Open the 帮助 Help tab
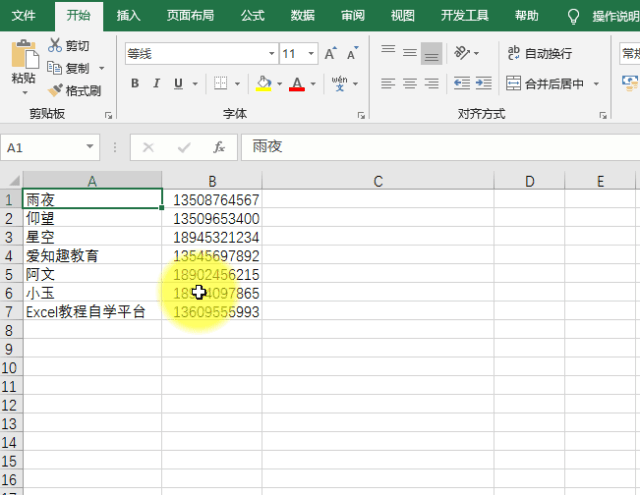The height and width of the screenshot is (495, 640). click(x=527, y=16)
